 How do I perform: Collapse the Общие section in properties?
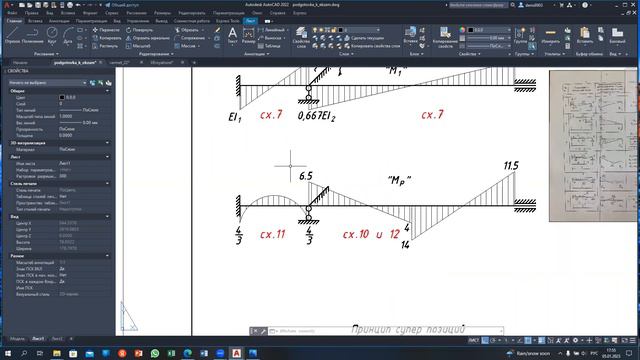click(x=107, y=91)
